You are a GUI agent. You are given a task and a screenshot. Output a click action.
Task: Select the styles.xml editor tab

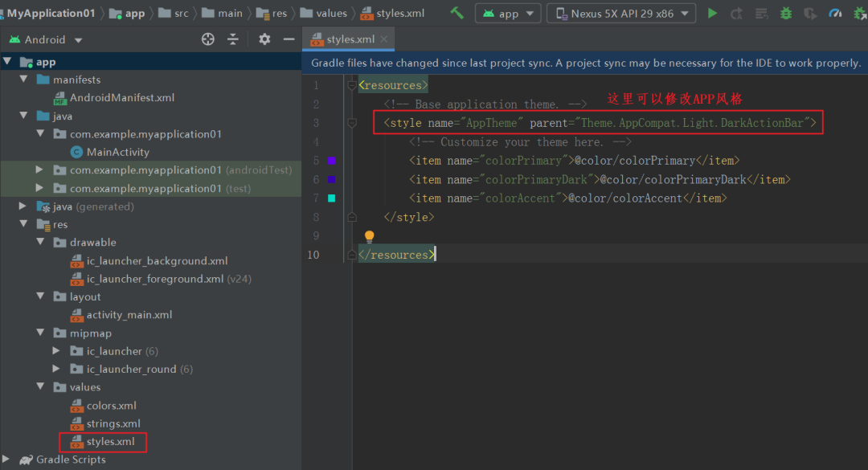pos(350,39)
